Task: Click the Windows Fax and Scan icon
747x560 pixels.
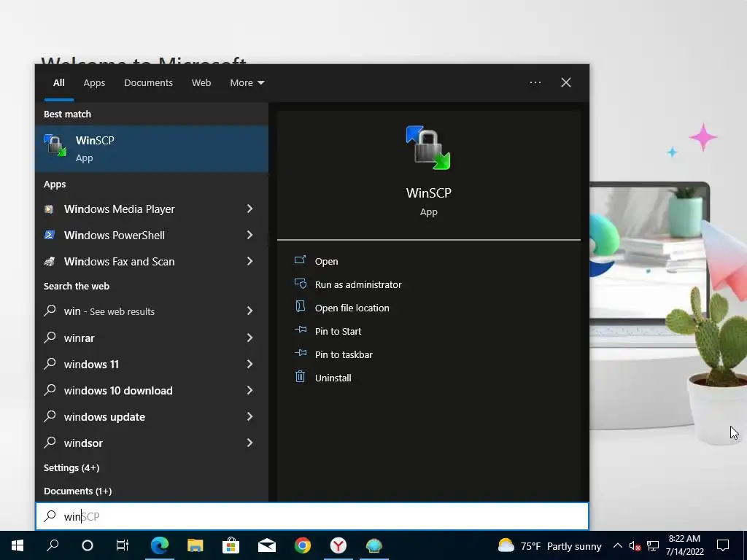Action: [49, 262]
